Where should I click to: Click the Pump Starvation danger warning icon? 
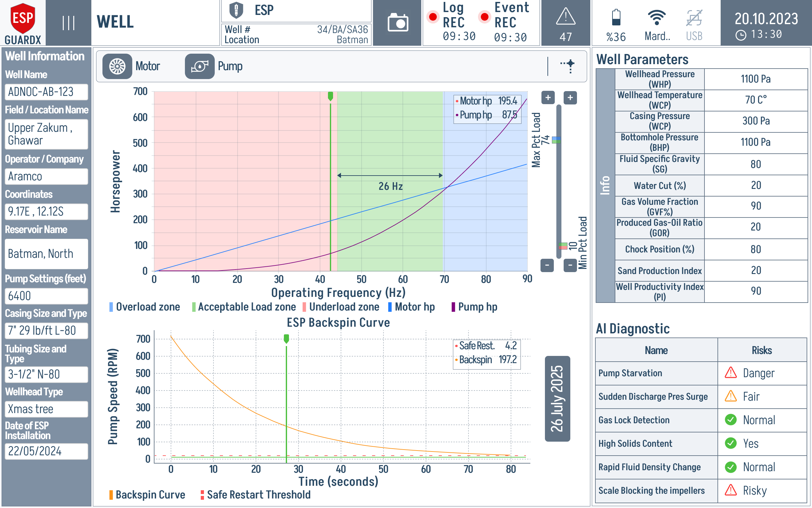point(730,373)
